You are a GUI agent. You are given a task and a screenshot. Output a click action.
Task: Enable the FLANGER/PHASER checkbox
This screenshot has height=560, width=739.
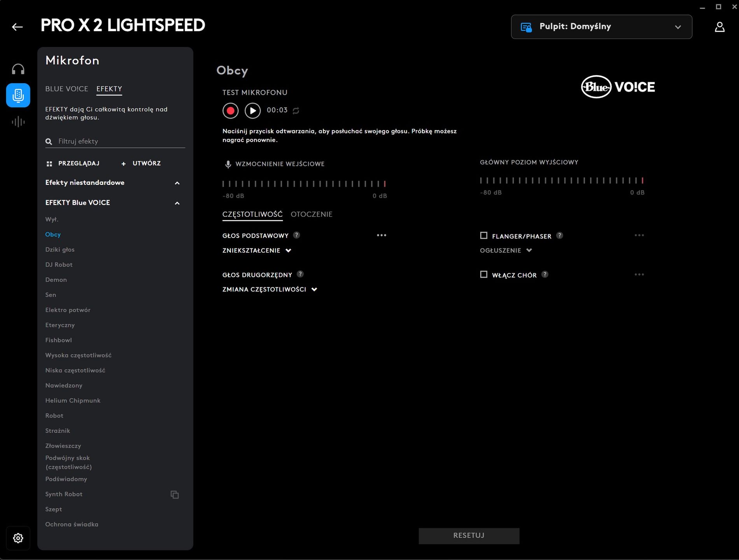tap(484, 236)
